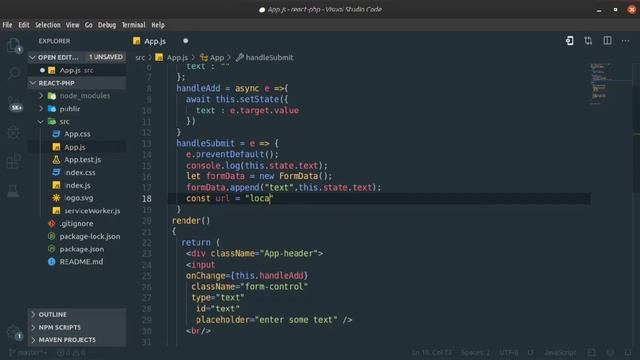This screenshot has width=640, height=360.
Task: Open the Debug menu
Action: (107, 25)
